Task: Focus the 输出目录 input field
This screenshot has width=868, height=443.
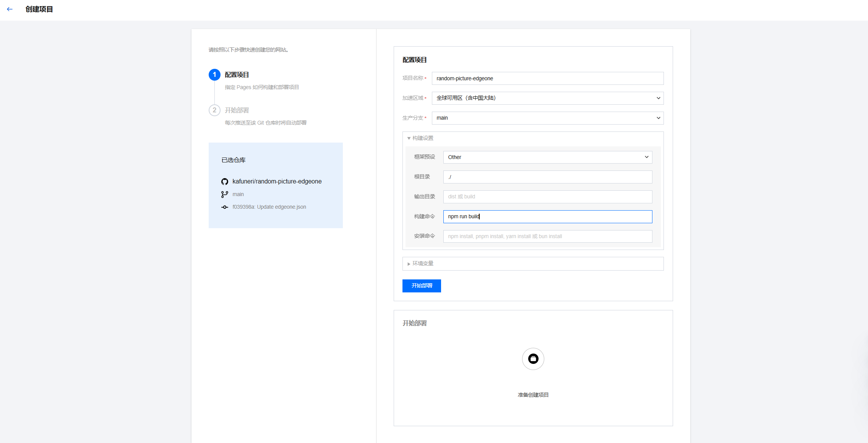Action: coord(547,197)
